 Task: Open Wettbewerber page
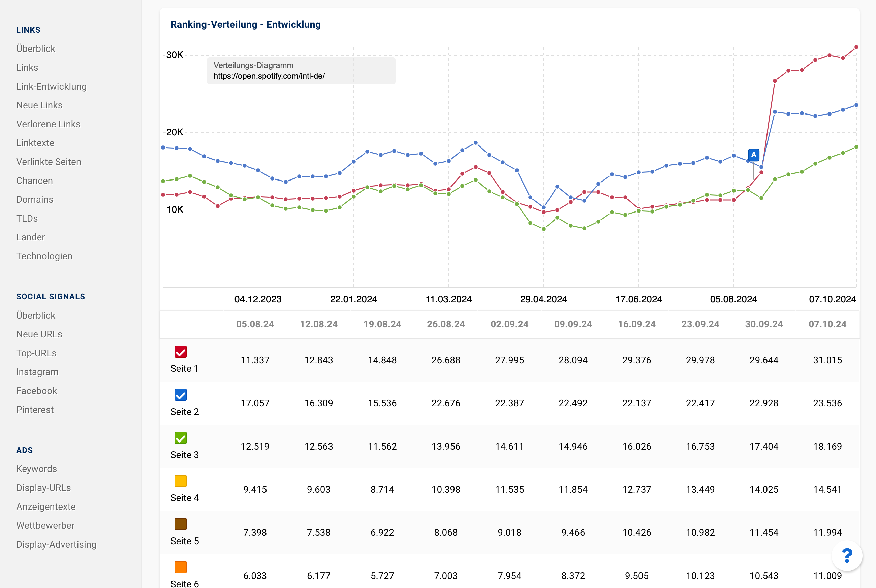45,525
